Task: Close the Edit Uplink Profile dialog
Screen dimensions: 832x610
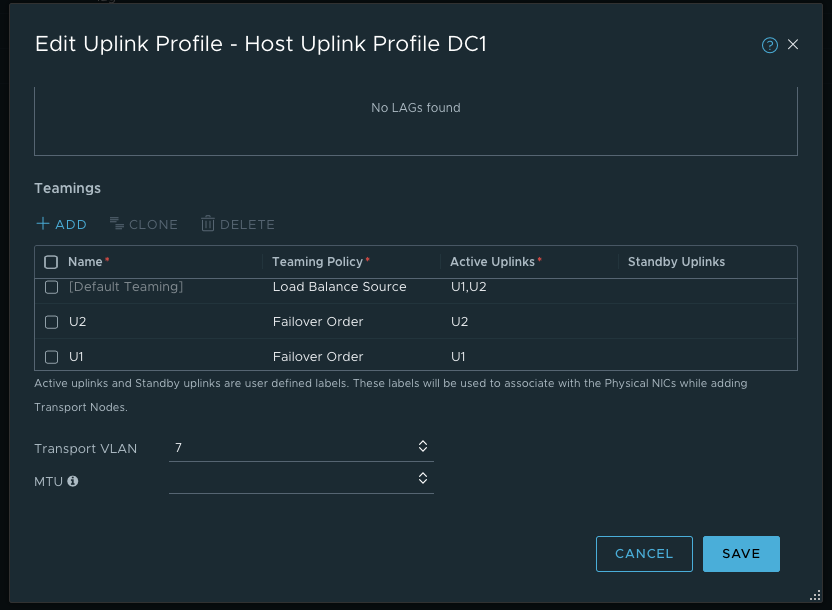Action: coord(793,45)
